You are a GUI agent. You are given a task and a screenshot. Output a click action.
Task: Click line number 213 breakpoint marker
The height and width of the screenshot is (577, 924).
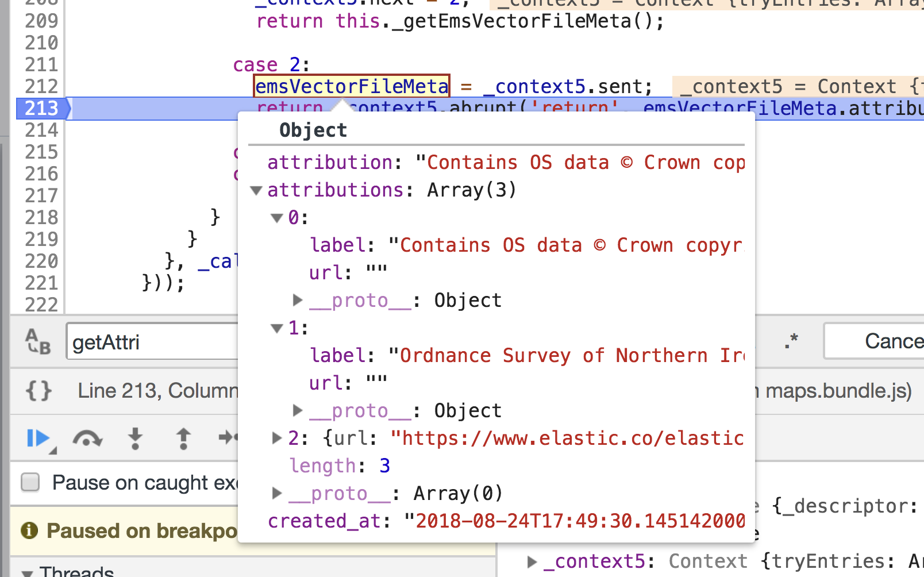(x=43, y=108)
